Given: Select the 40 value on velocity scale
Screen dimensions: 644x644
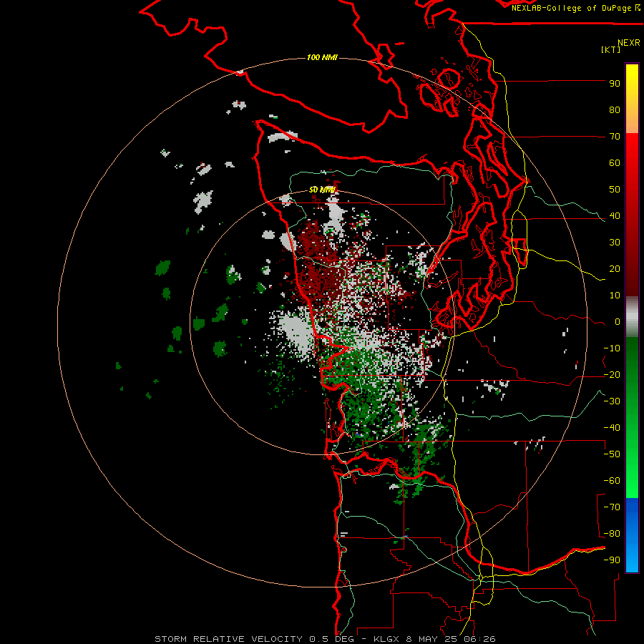Looking at the screenshot, I should point(615,216).
